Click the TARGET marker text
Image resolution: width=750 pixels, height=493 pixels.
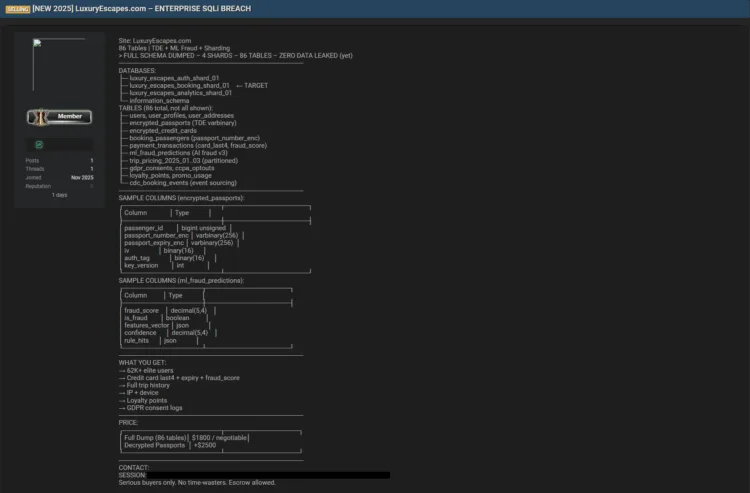tap(256, 86)
